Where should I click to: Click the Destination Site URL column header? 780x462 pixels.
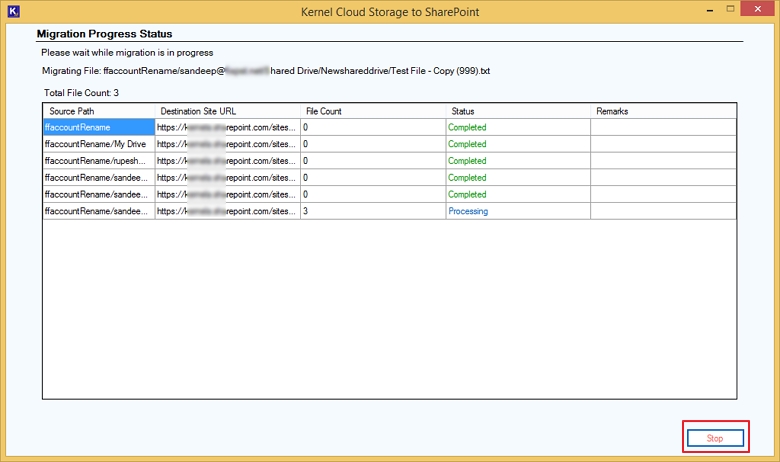pos(228,111)
